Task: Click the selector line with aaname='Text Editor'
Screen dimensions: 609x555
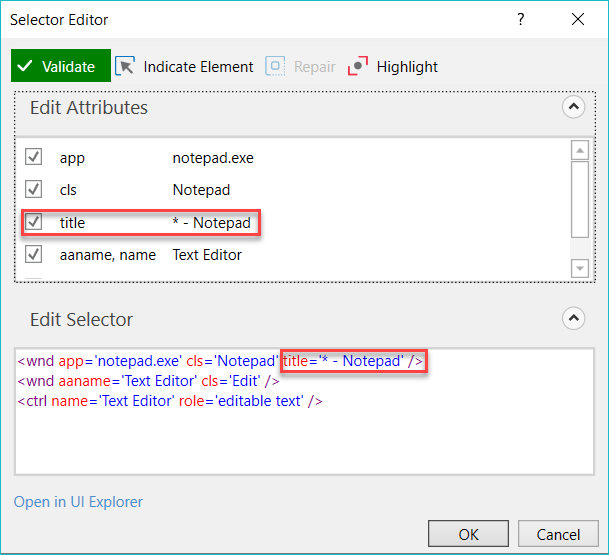Action: click(148, 381)
